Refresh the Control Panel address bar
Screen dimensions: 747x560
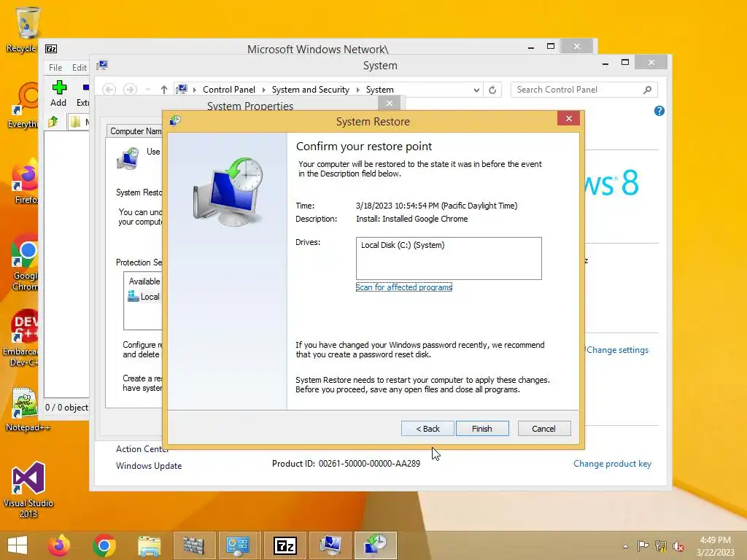click(492, 90)
